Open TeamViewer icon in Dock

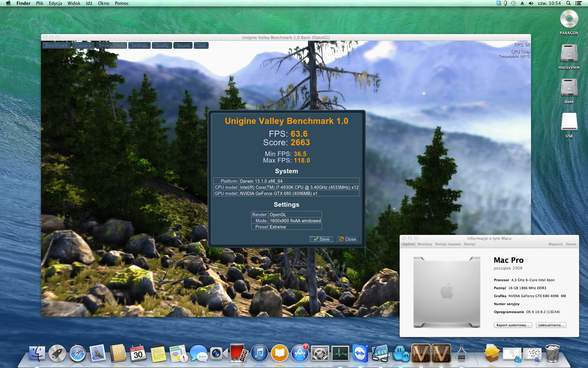point(360,354)
